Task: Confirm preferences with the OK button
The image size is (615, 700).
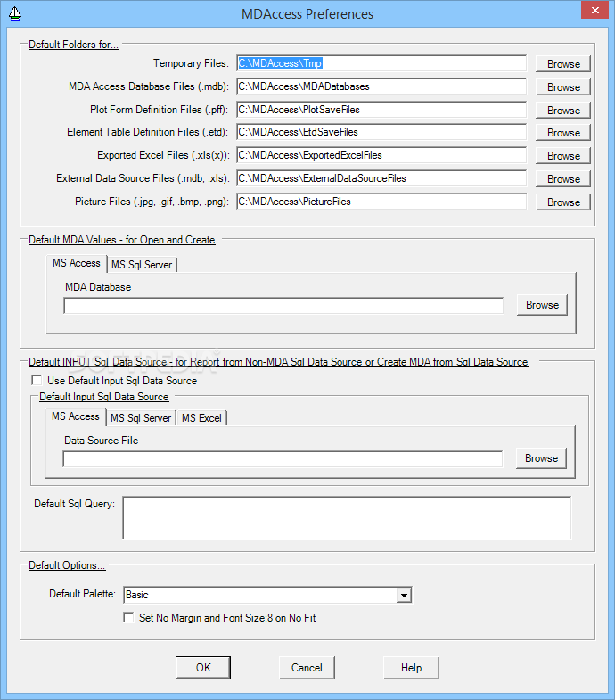Action: pos(203,668)
